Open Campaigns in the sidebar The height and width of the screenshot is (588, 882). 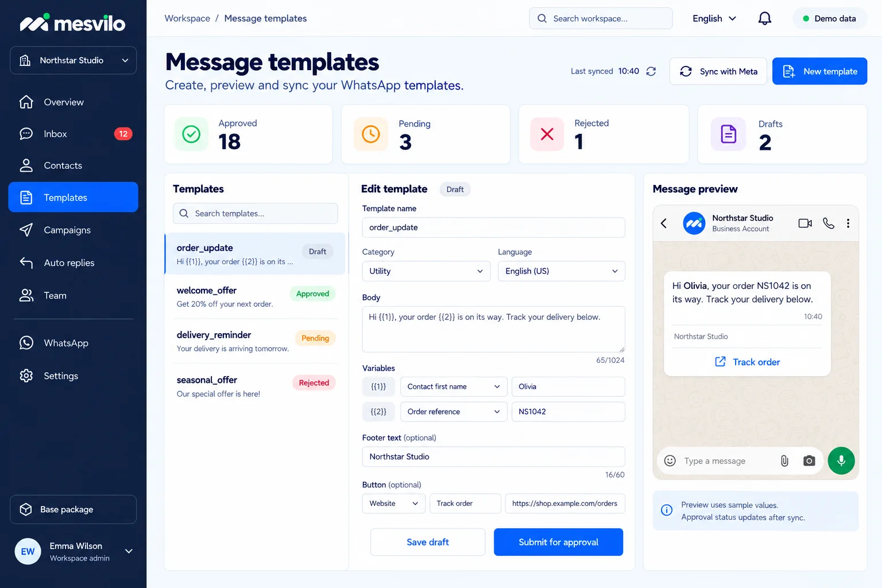click(x=73, y=230)
